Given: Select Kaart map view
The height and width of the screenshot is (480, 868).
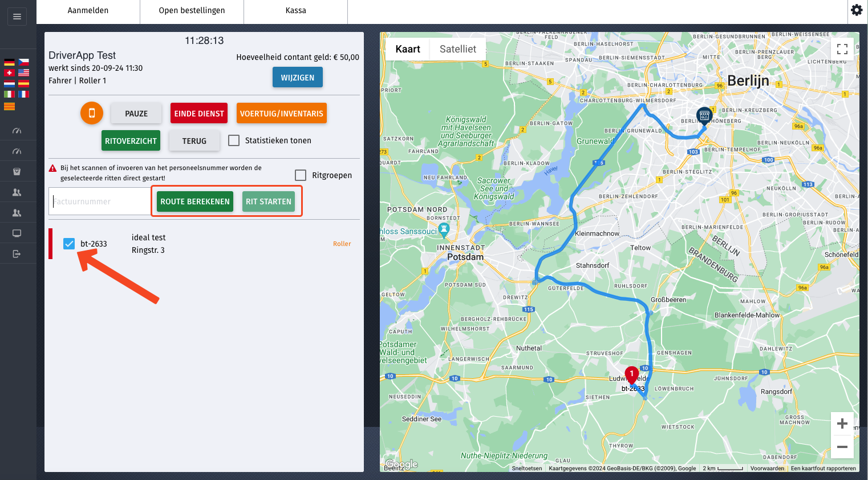Looking at the screenshot, I should tap(408, 49).
